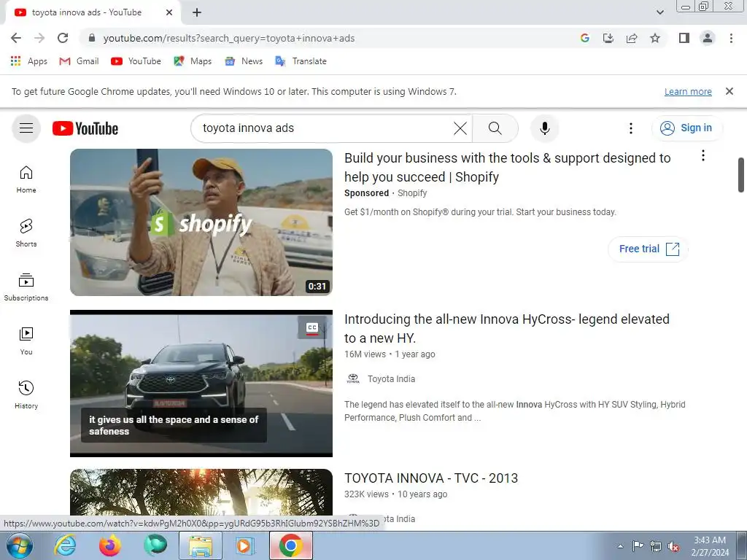The width and height of the screenshot is (747, 560).
Task: Open TOYOTA INNOVA - TVC - 2013 title
Action: [x=431, y=478]
